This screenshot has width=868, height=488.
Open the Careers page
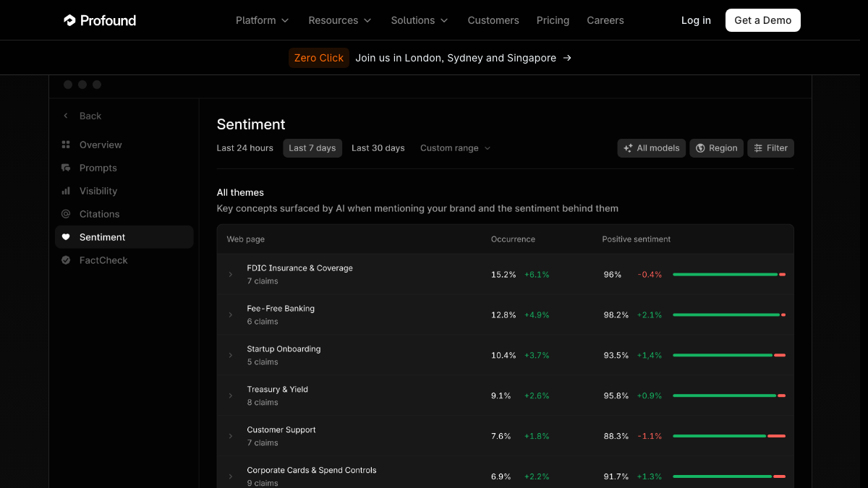pos(605,20)
